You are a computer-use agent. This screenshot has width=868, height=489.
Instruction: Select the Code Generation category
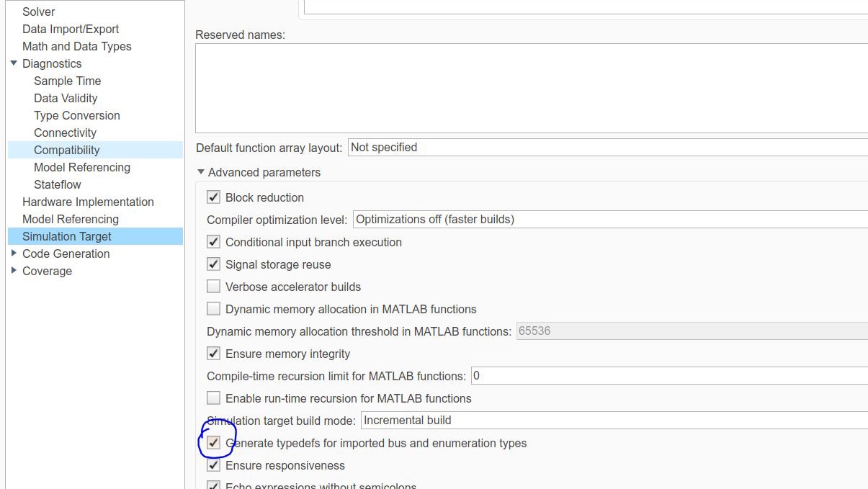pos(66,254)
